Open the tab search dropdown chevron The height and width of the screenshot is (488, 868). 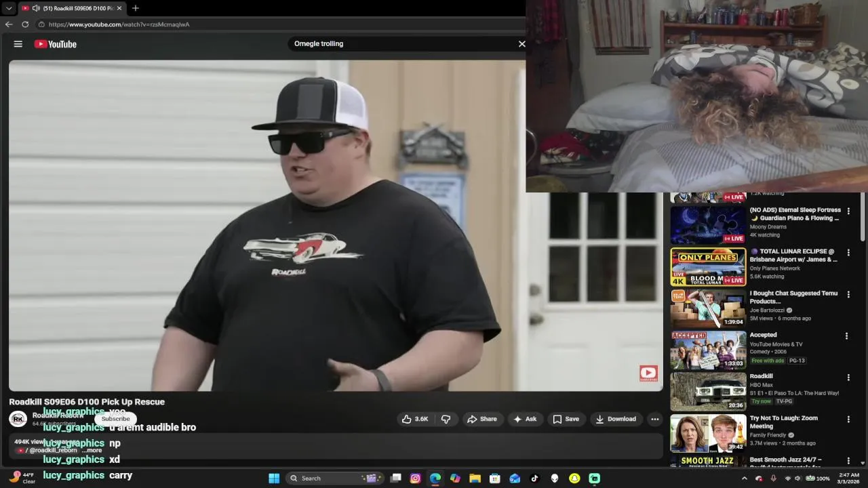point(9,8)
